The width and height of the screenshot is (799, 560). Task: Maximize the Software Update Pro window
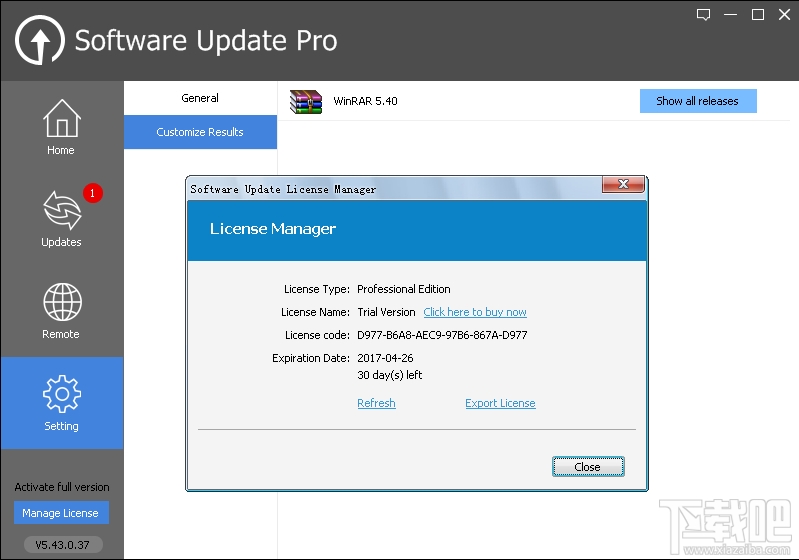(758, 15)
